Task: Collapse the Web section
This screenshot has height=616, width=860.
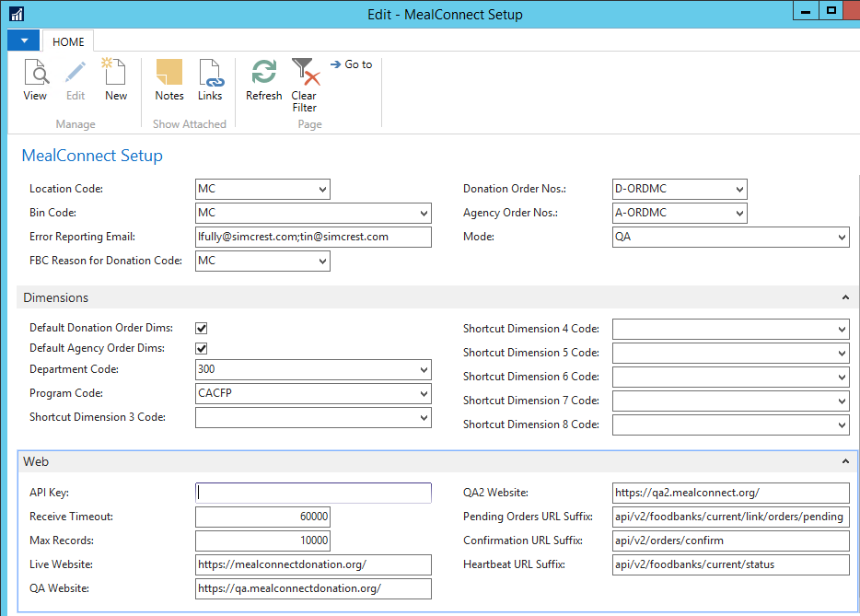Action: [x=845, y=461]
